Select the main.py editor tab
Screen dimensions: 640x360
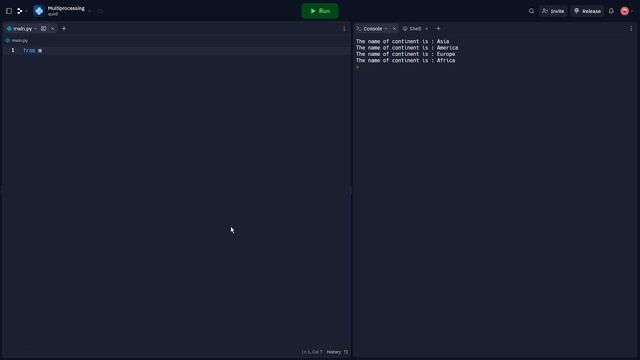pos(22,29)
